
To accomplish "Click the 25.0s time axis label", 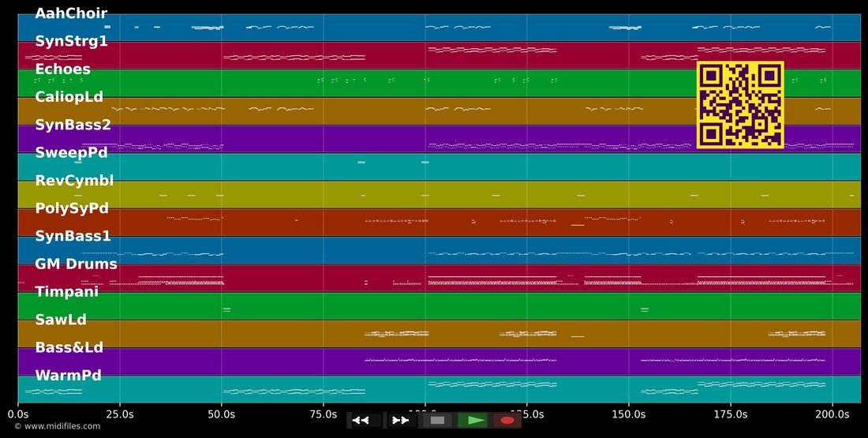I will click(120, 414).
